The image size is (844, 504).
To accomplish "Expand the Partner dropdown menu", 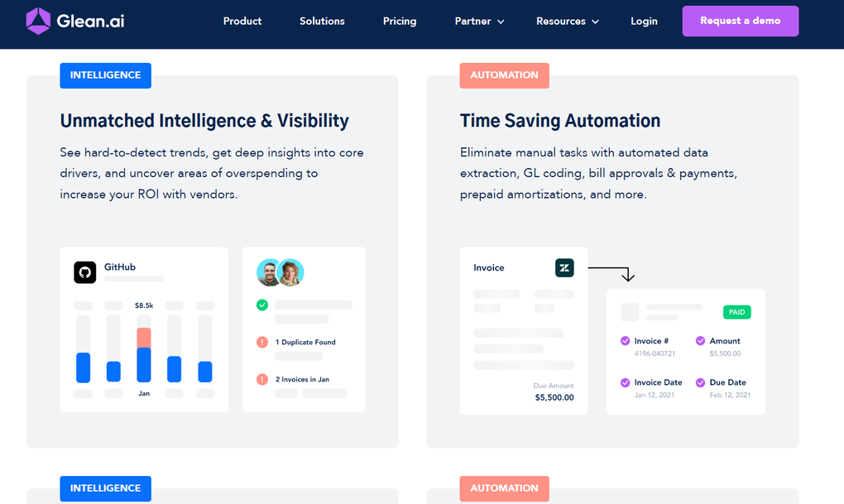I will tap(479, 21).
